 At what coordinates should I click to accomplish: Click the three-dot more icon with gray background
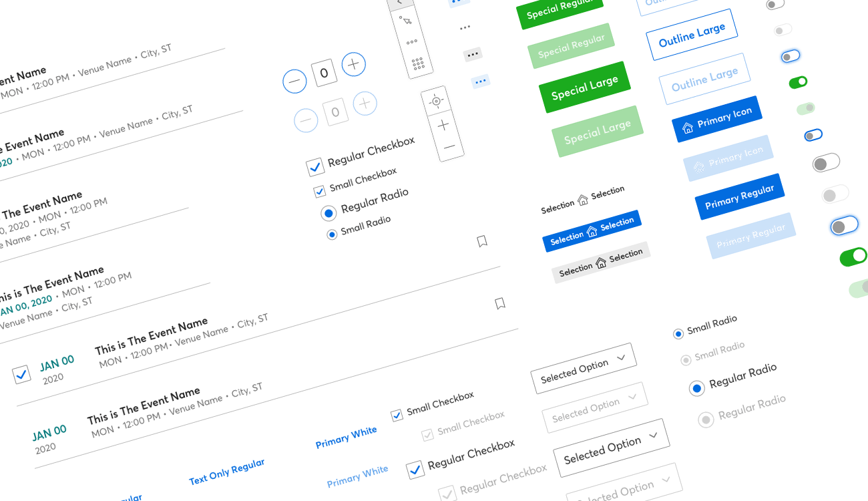coord(473,54)
